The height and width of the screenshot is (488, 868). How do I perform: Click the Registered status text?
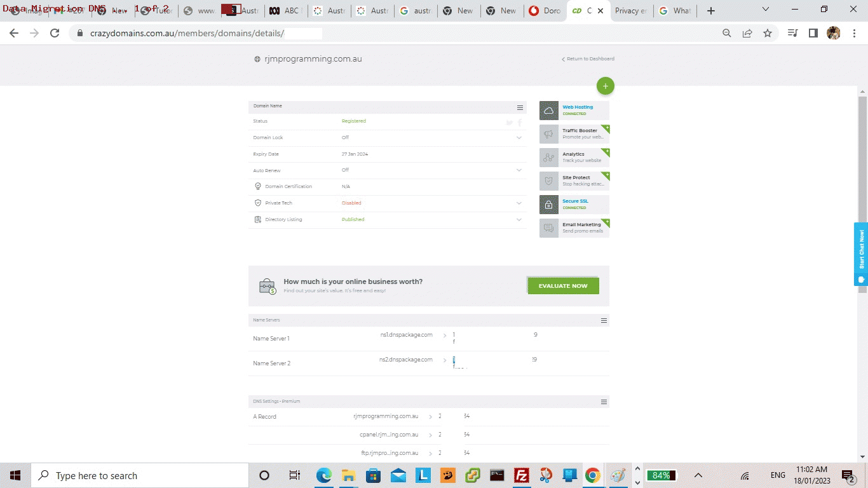point(354,121)
